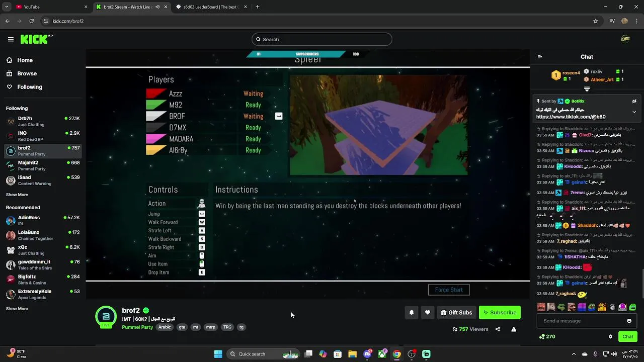Open the tiktok.com link in pinned message

[571, 117]
